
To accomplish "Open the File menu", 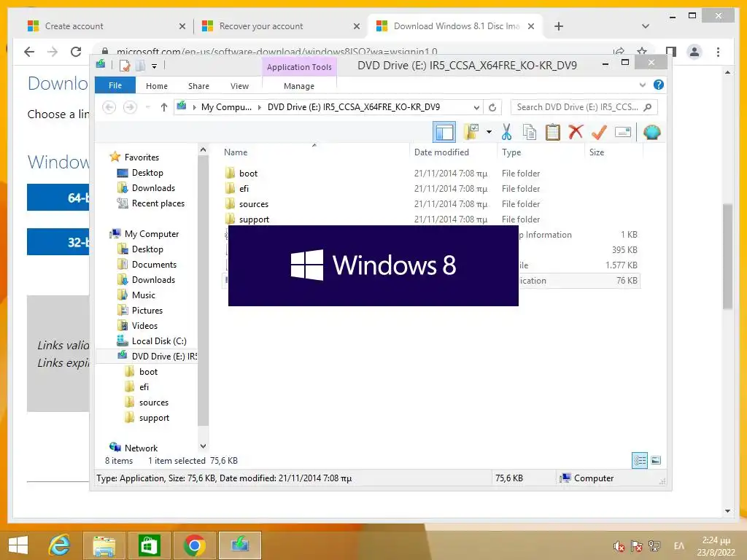I will tap(115, 85).
